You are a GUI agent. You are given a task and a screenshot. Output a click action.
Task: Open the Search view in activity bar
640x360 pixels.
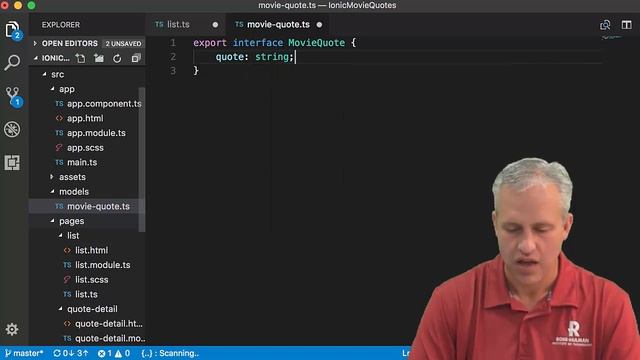[x=12, y=63]
